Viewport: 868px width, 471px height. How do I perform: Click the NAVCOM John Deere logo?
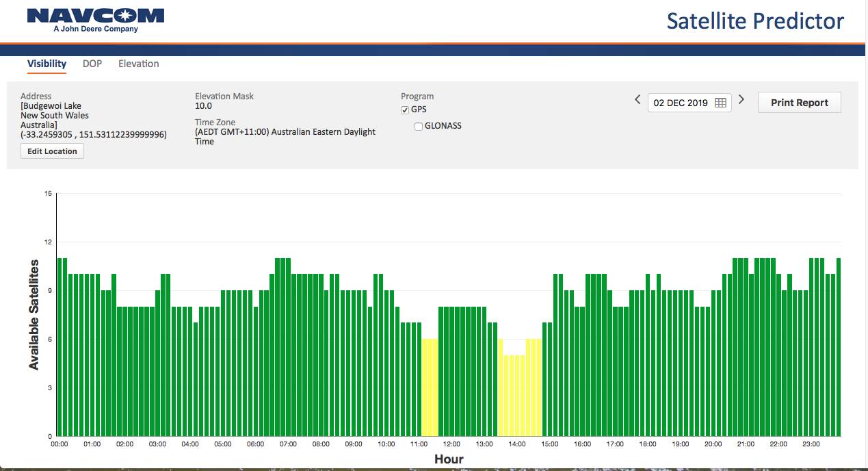[x=96, y=21]
